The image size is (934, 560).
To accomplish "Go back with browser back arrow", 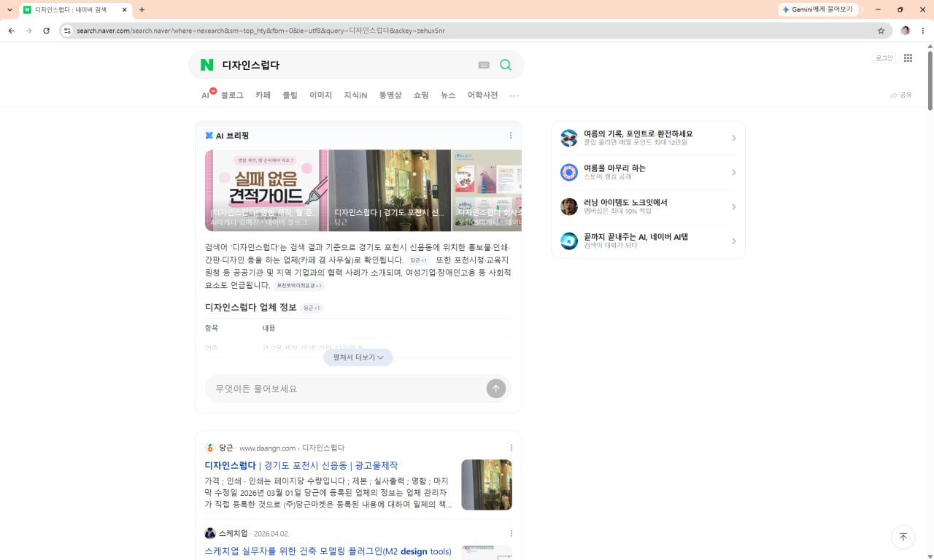I will (11, 31).
